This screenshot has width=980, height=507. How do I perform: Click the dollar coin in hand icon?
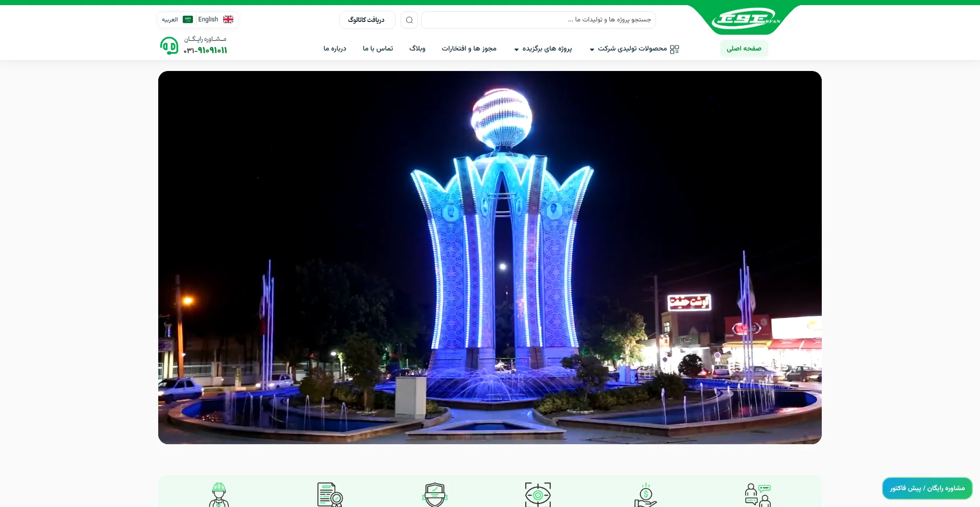(646, 495)
